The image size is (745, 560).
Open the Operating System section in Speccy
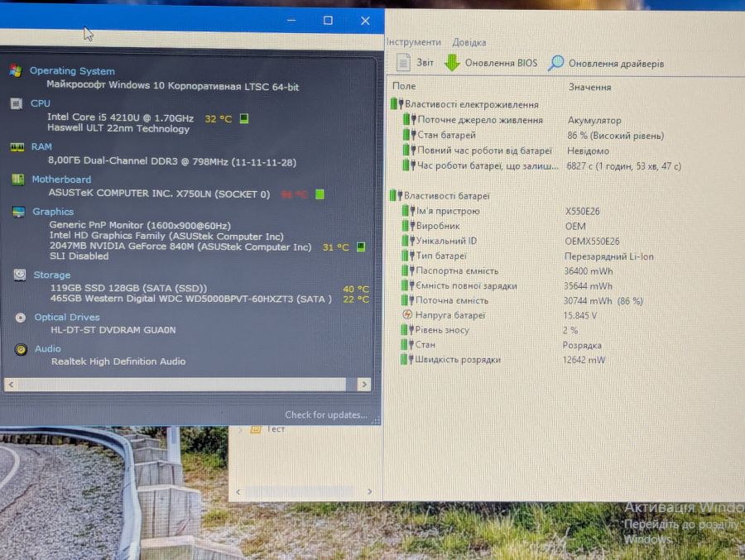click(72, 71)
